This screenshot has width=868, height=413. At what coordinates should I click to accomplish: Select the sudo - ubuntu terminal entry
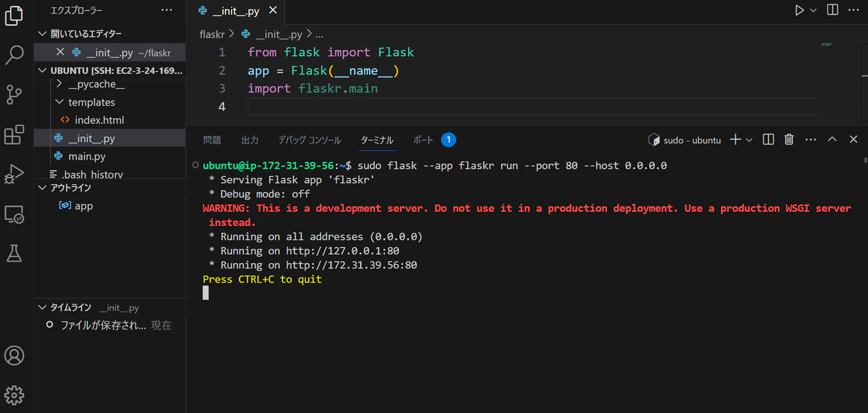pyautogui.click(x=685, y=140)
